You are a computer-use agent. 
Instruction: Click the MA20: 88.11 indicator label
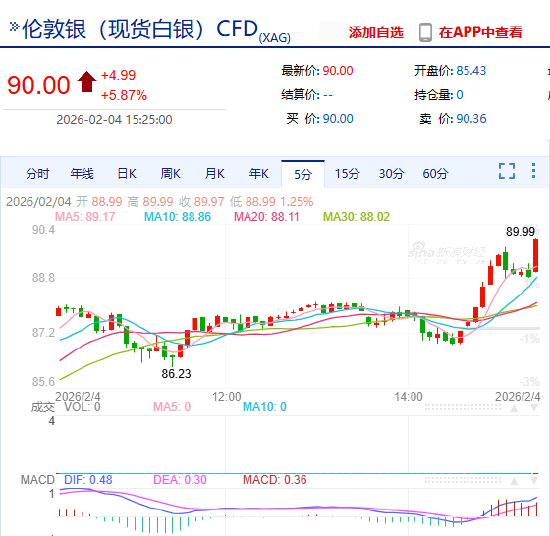click(267, 217)
